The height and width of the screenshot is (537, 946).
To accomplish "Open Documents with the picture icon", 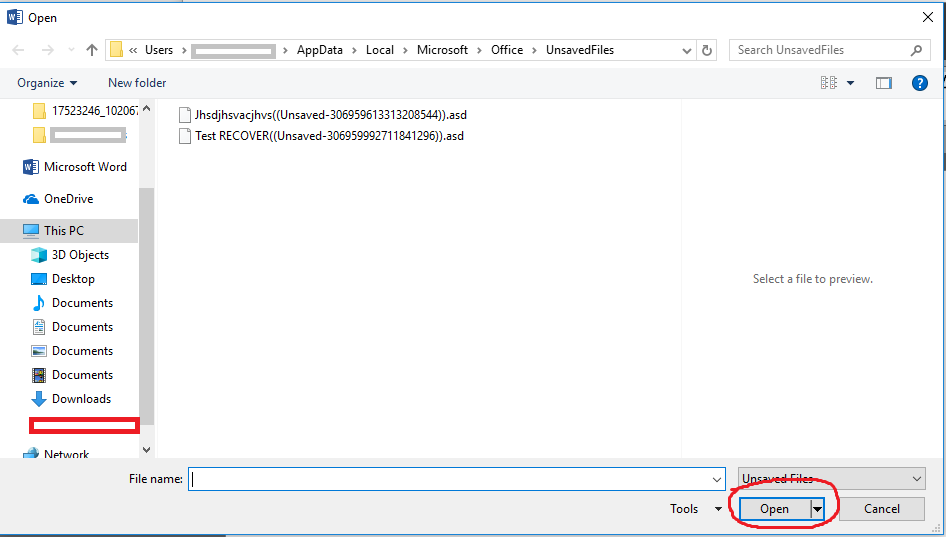I will point(72,351).
